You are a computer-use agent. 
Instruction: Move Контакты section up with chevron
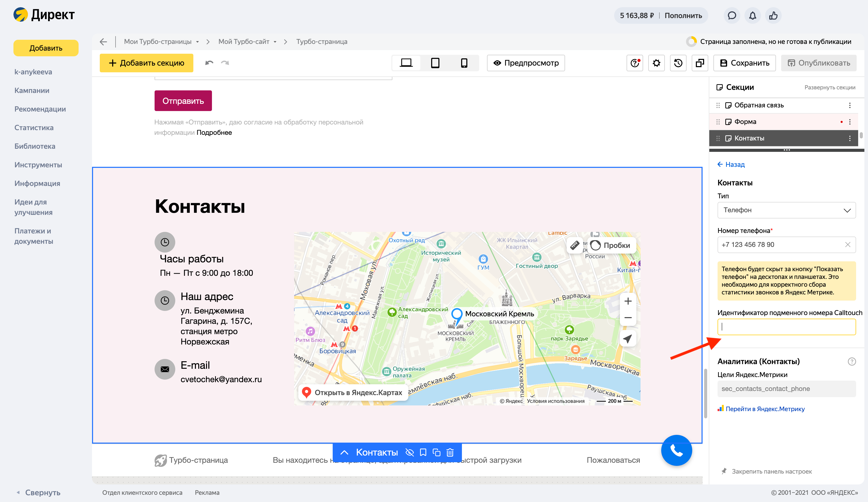click(344, 452)
